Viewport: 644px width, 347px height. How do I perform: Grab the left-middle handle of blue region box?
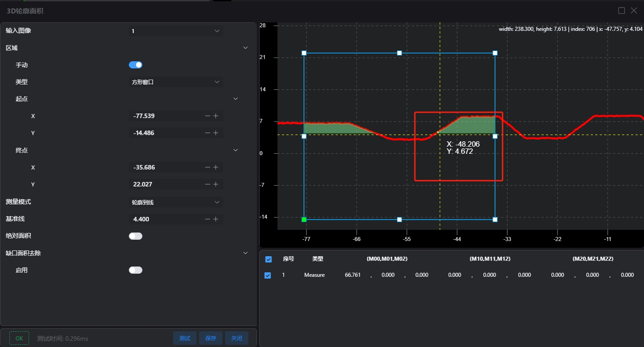304,136
